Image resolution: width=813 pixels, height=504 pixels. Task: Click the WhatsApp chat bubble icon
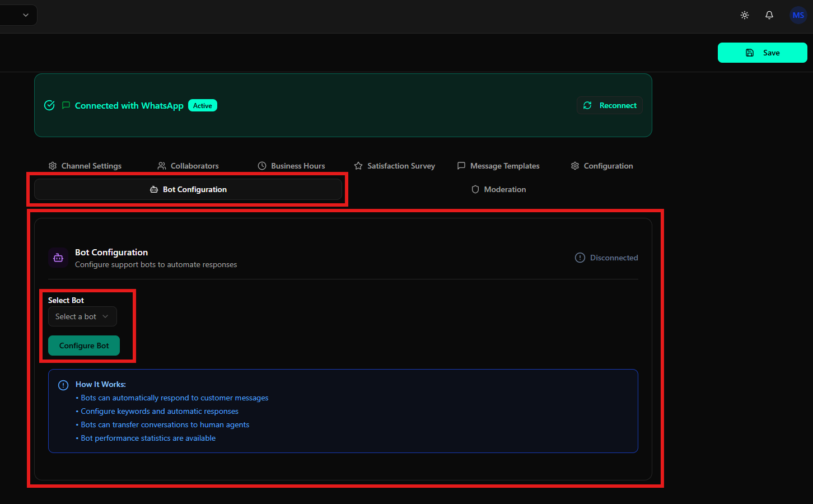(x=66, y=105)
